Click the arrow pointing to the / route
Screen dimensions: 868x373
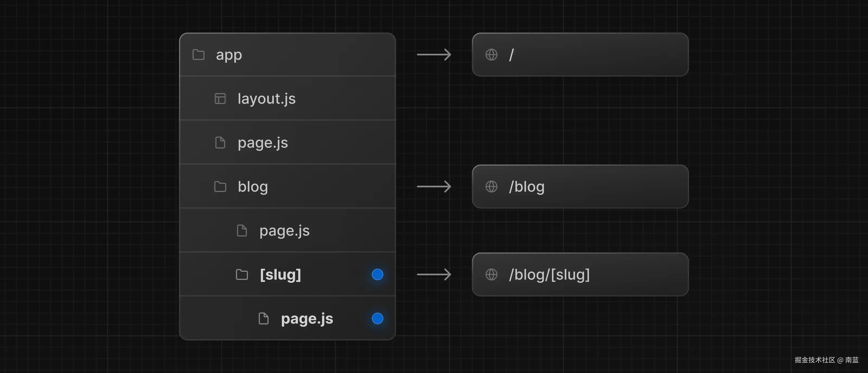434,55
